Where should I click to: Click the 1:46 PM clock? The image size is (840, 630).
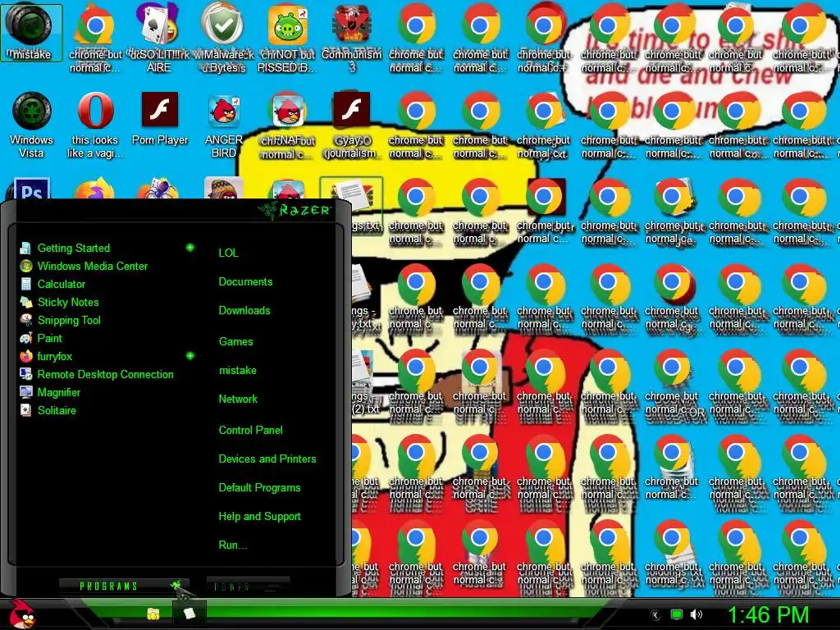pos(768,614)
